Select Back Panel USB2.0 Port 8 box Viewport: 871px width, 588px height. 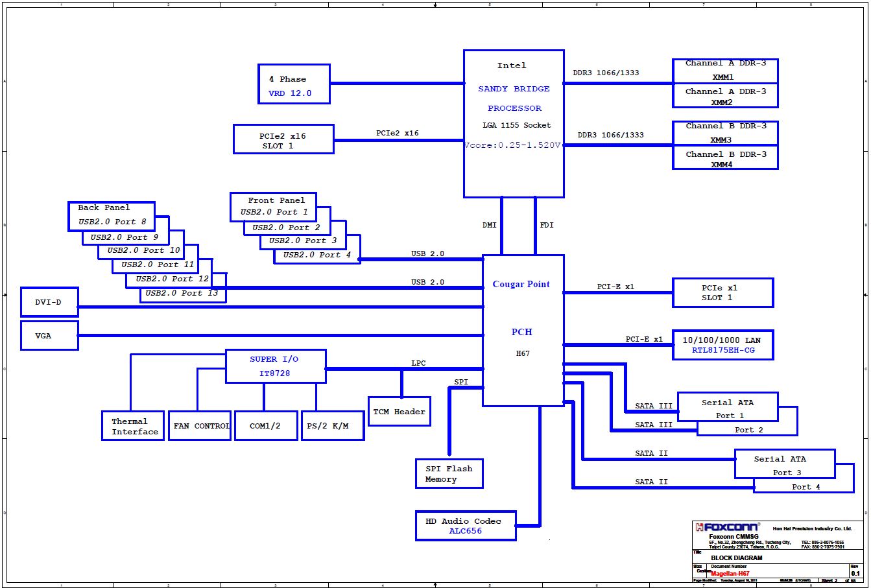click(x=112, y=216)
